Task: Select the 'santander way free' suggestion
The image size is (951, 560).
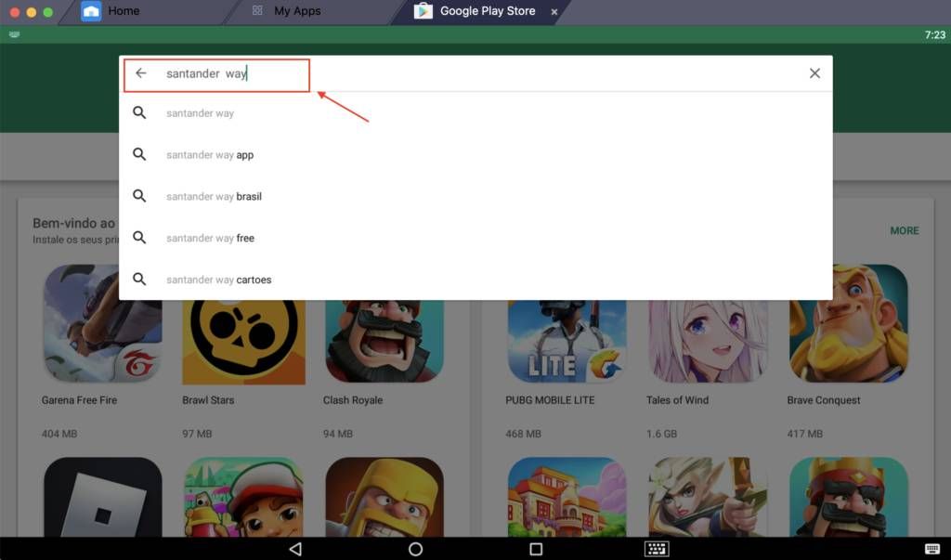Action: click(475, 238)
